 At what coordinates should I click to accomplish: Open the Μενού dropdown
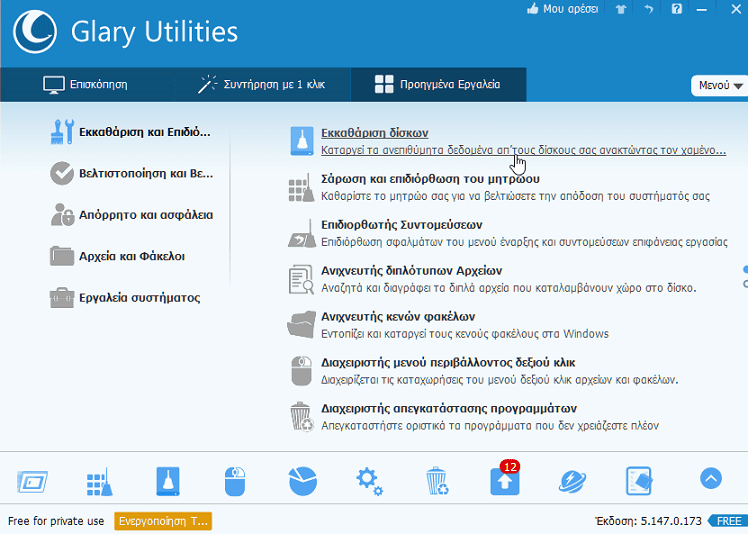click(719, 85)
